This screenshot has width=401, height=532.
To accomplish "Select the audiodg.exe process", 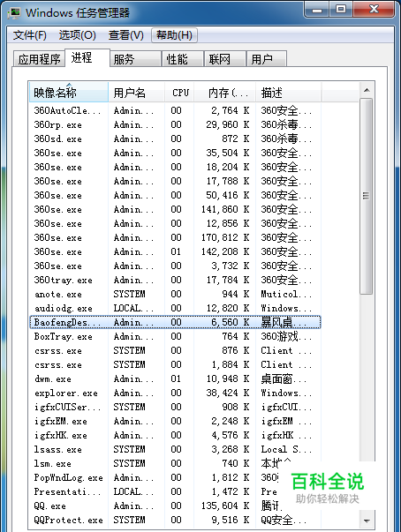I will tap(175, 309).
